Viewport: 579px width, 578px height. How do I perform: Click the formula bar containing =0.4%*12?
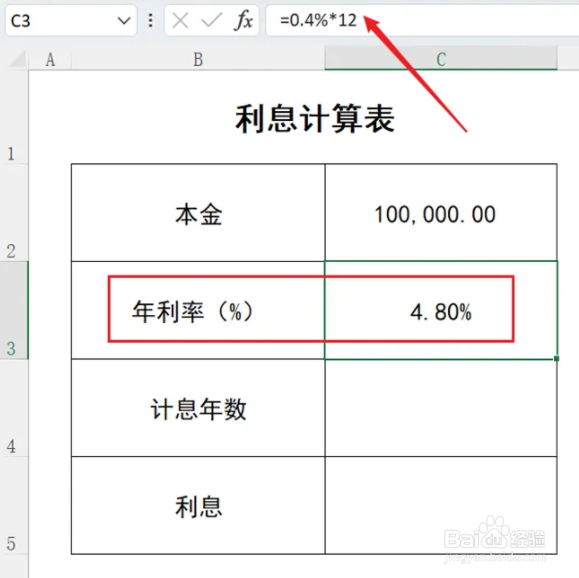pyautogui.click(x=422, y=21)
